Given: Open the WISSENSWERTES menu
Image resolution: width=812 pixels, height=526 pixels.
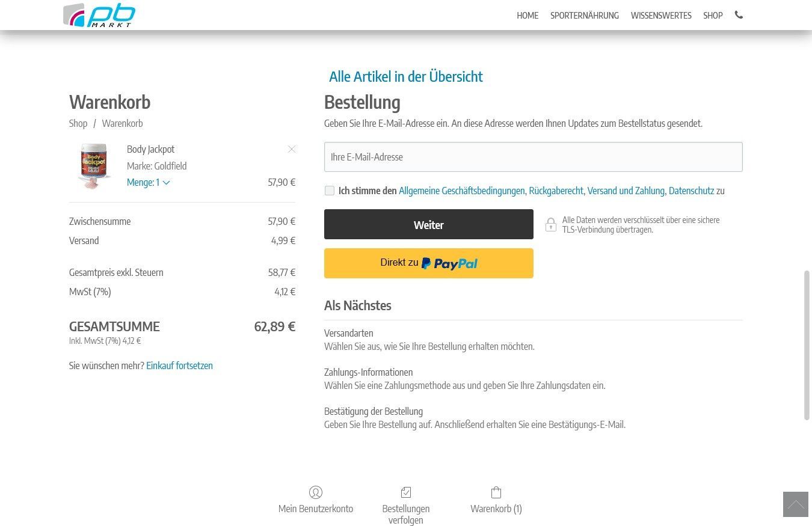Looking at the screenshot, I should point(661,16).
